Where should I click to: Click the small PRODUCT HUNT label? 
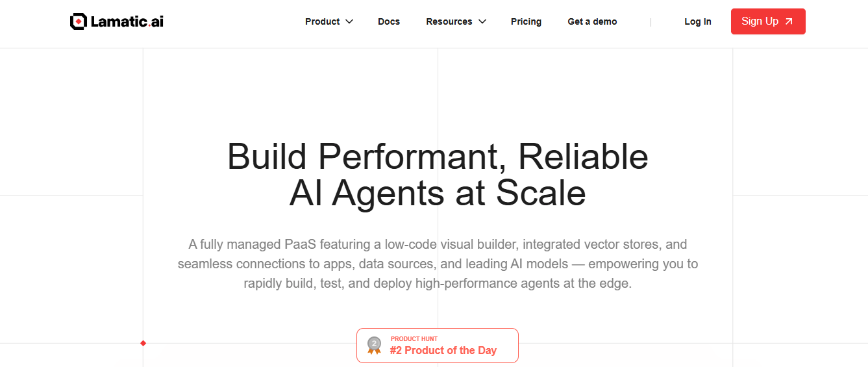[x=414, y=338]
